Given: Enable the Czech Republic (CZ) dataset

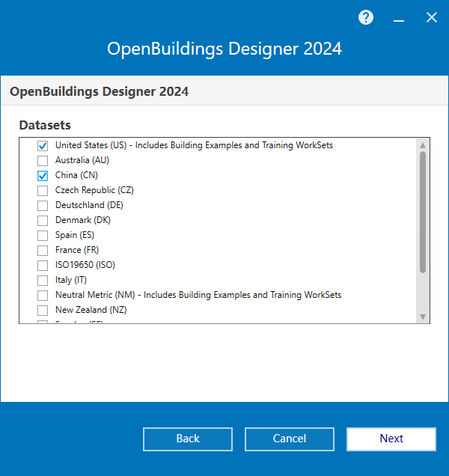Looking at the screenshot, I should [43, 191].
